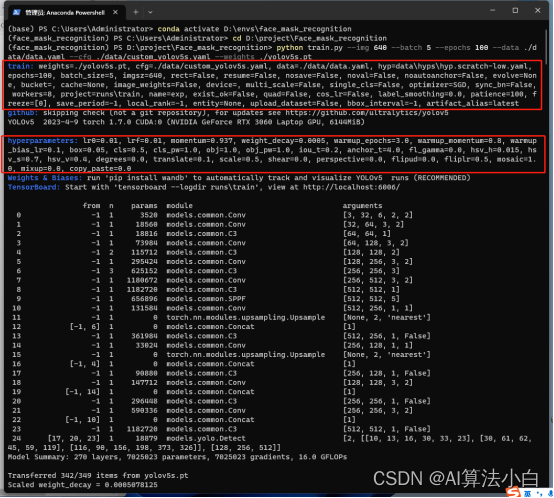Click params value 90880 in row 17
The height and width of the screenshot is (498, 554).
[146, 373]
